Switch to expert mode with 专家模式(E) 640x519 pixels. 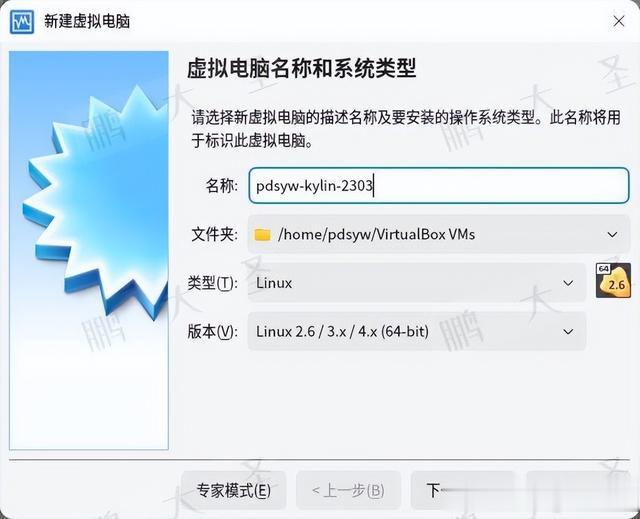[x=233, y=490]
